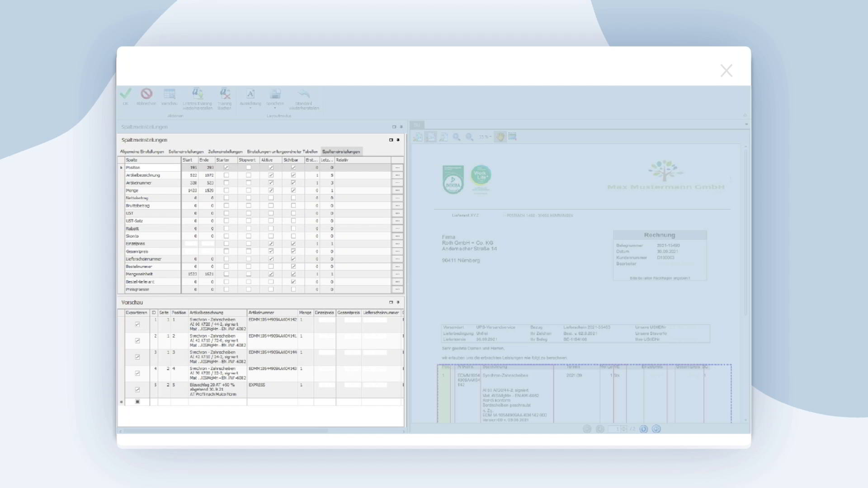The height and width of the screenshot is (488, 868).
Task: Toggle Sichtbar checkbox for Artikelnummer row
Action: coord(293,183)
